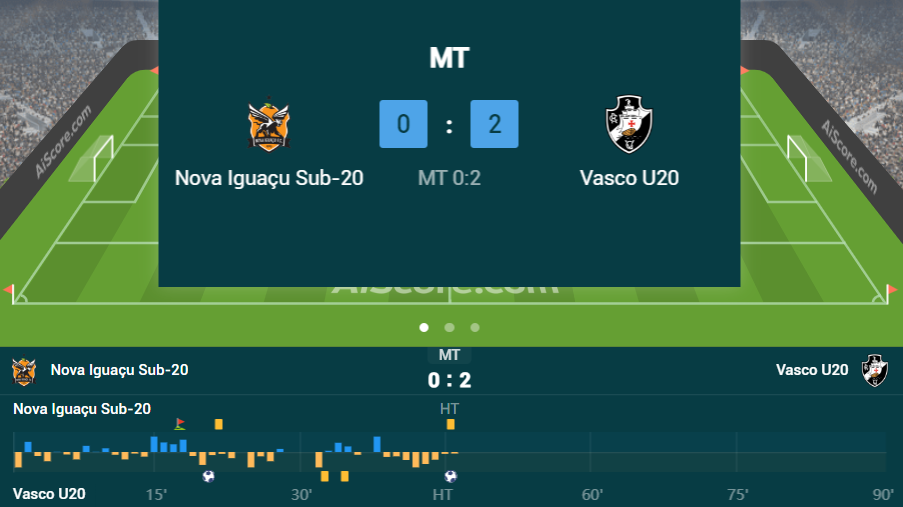Click the Nova Iguaçu Sub-20 name beside its small logo
903x507 pixels.
119,370
